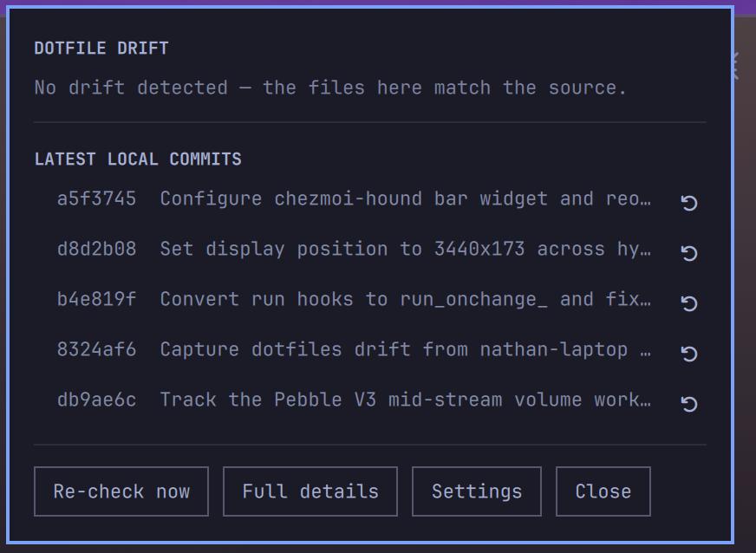Open Full details
This screenshot has height=553, width=756.
(310, 491)
